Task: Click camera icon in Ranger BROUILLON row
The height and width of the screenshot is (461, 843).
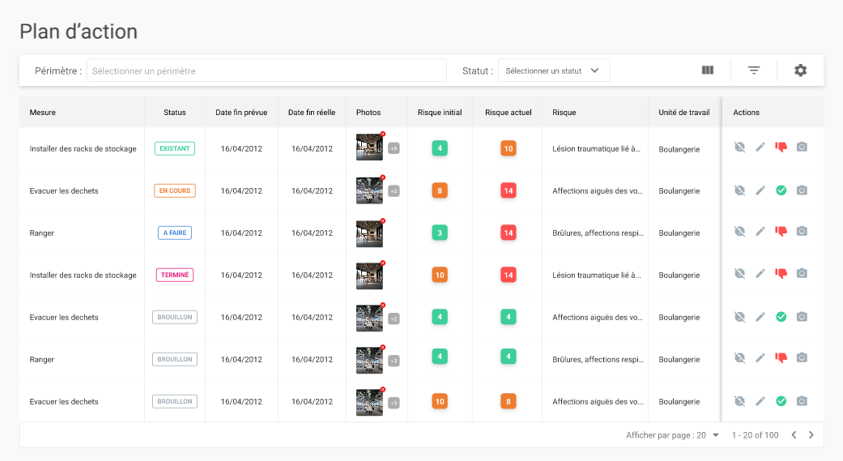Action: point(802,358)
